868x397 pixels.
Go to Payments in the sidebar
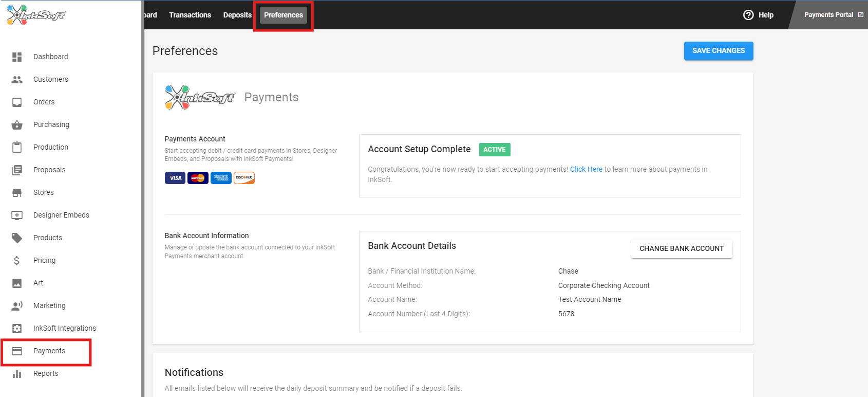pos(49,351)
